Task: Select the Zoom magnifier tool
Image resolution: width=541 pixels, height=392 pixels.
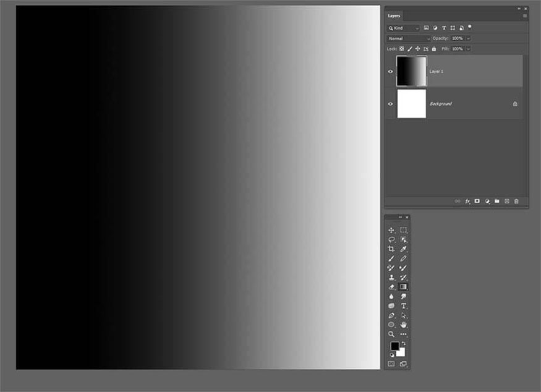Action: [391, 334]
